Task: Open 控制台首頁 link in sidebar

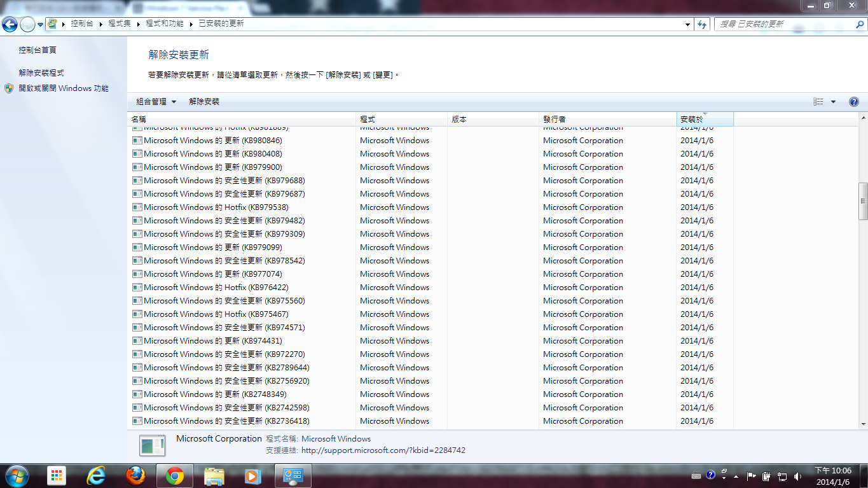Action: (x=38, y=50)
